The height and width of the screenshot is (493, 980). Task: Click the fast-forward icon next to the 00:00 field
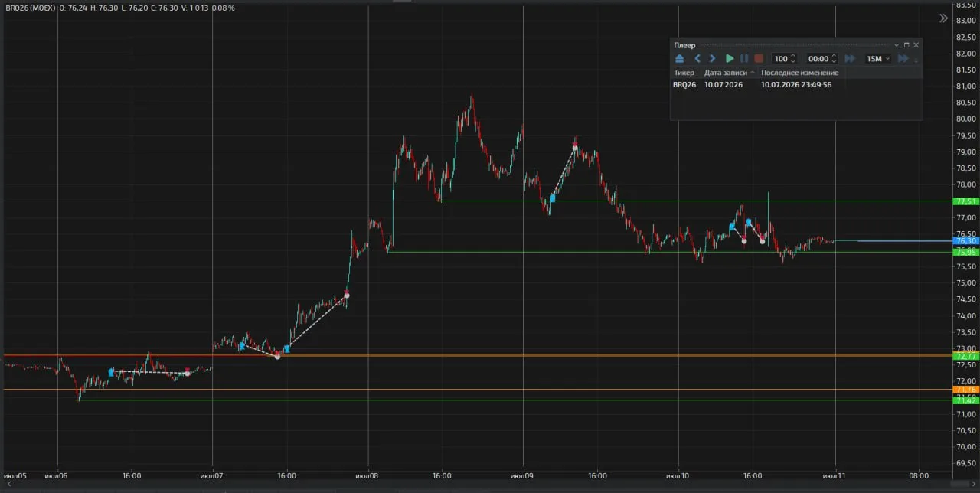[x=850, y=58]
